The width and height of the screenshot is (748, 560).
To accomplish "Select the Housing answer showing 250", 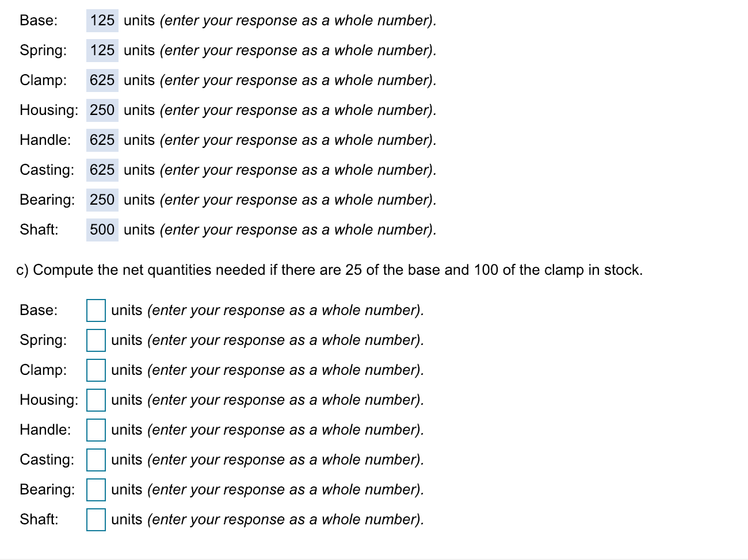I will click(x=101, y=110).
